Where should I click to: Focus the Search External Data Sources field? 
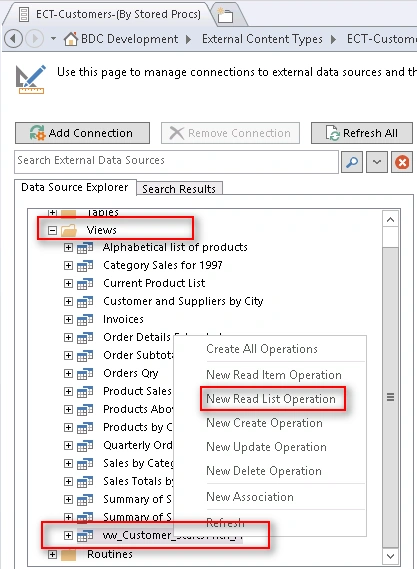[176, 161]
